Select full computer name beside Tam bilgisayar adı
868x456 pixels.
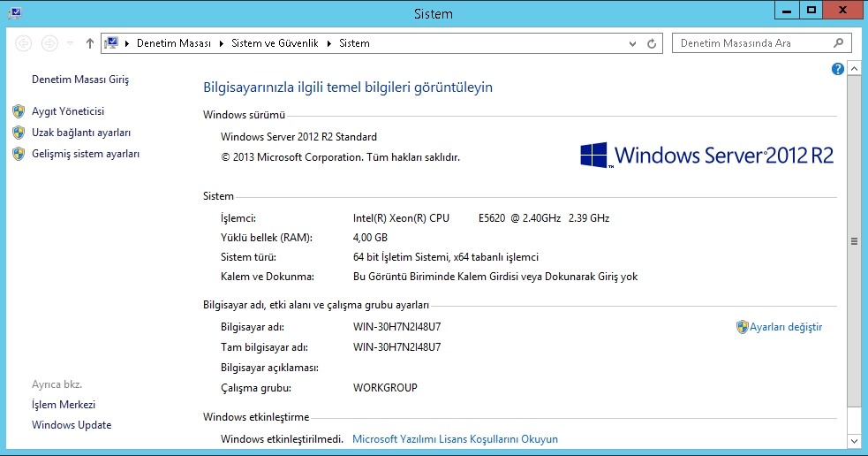click(396, 347)
